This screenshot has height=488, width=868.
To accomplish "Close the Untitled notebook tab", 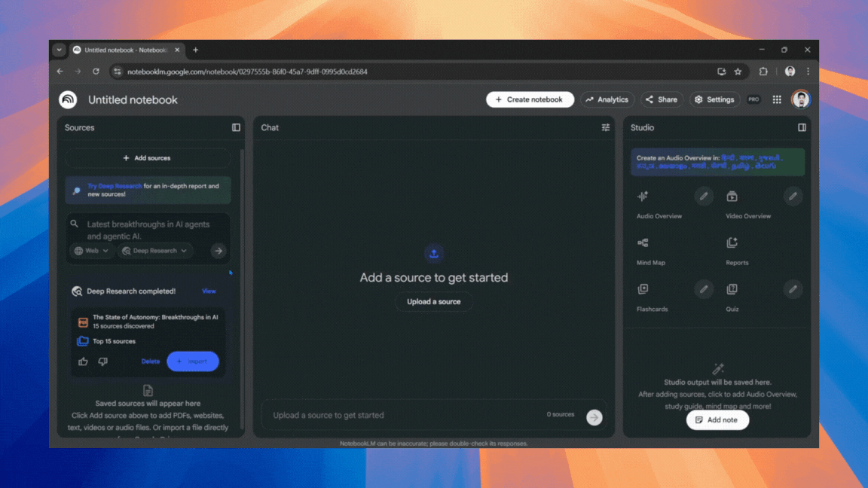I will click(x=177, y=50).
